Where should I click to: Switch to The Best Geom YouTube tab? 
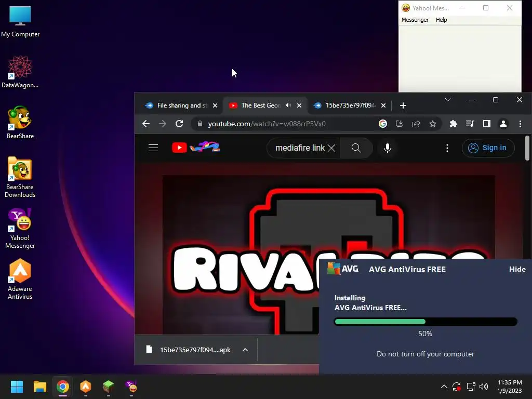(x=265, y=105)
